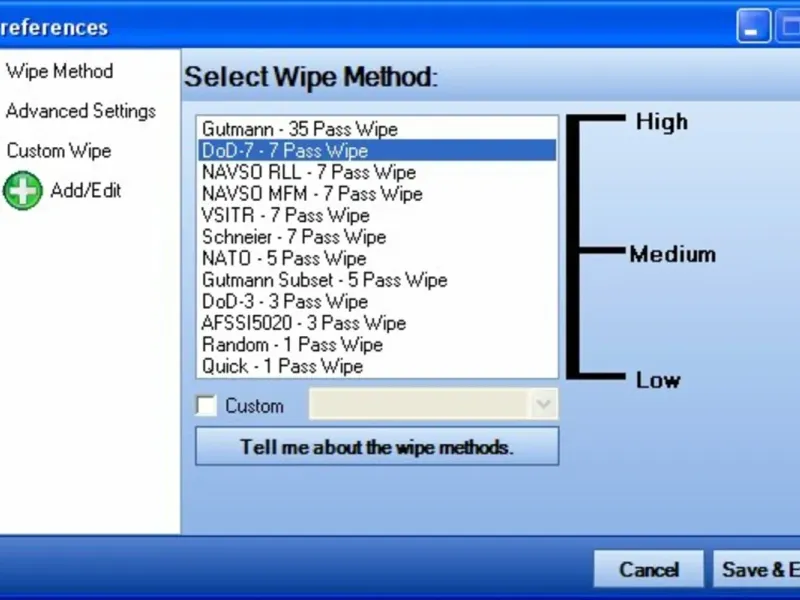The image size is (800, 600).
Task: Open the Advanced Settings section
Action: (81, 111)
